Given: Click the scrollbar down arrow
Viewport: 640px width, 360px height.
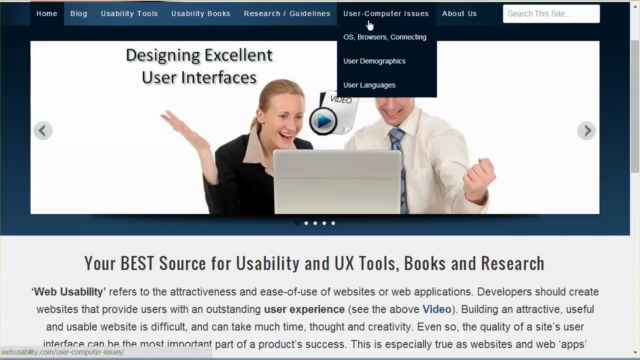Looking at the screenshot, I should coord(635,352).
